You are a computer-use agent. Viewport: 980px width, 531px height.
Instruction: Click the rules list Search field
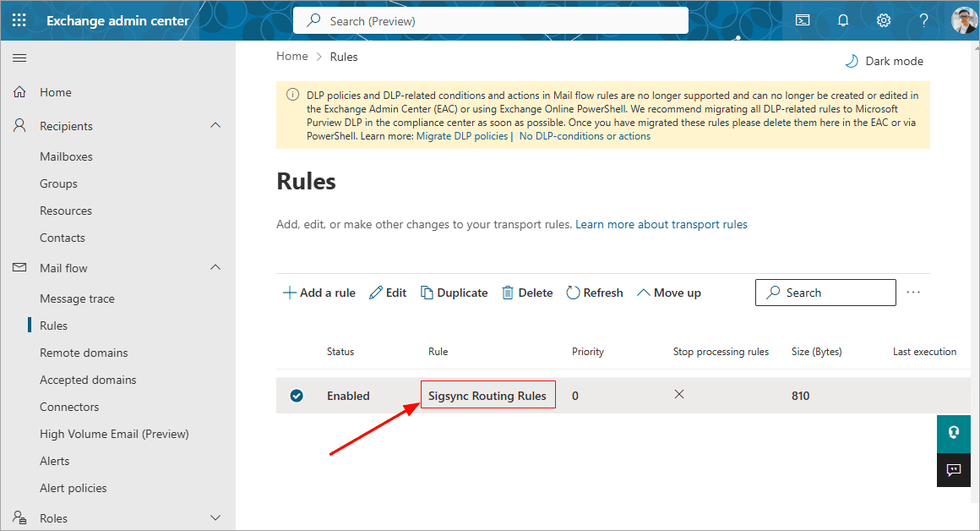coord(825,293)
